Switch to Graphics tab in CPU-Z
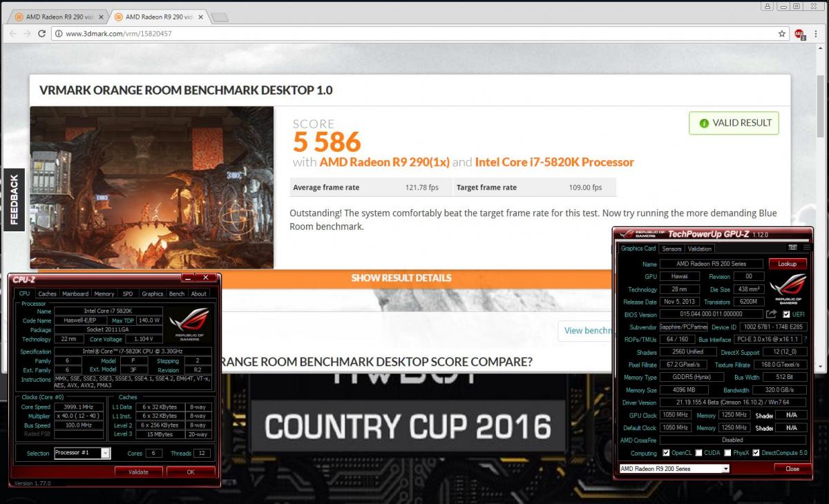 (x=153, y=293)
